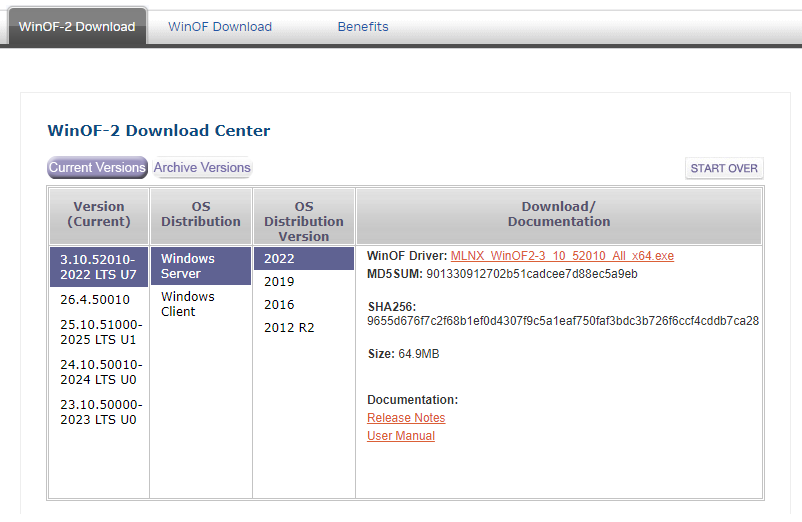Open the Release Notes link
802x522 pixels.
[x=406, y=418]
